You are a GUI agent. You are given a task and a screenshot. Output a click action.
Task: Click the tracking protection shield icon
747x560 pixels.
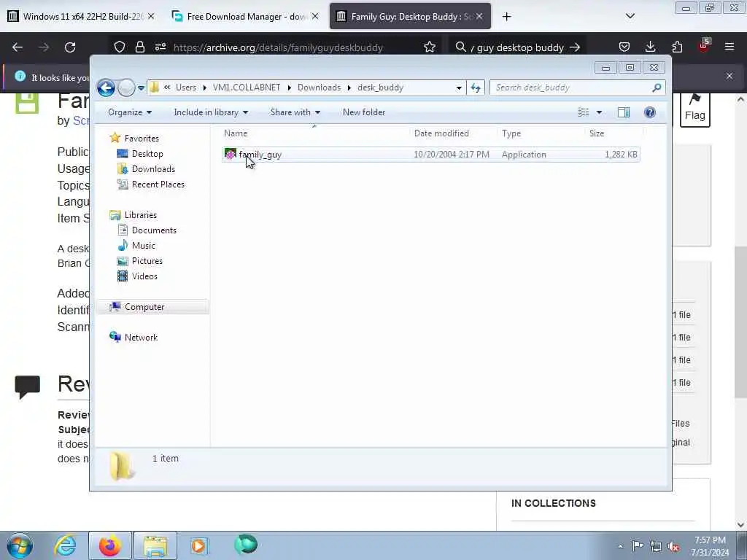(120, 47)
